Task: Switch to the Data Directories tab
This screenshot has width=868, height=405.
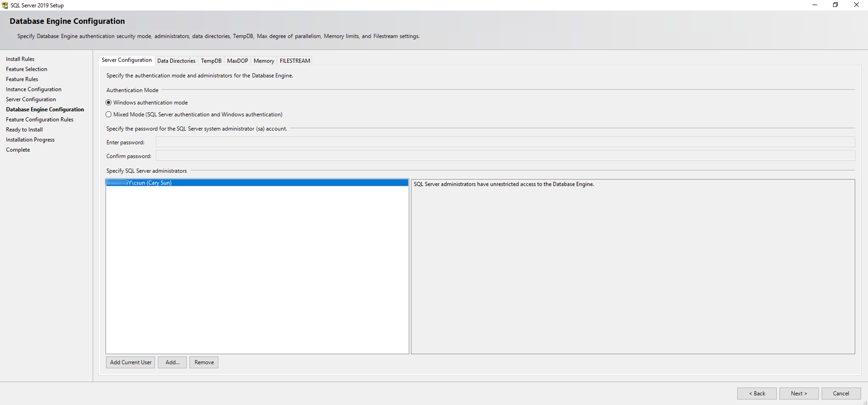Action: click(x=176, y=61)
